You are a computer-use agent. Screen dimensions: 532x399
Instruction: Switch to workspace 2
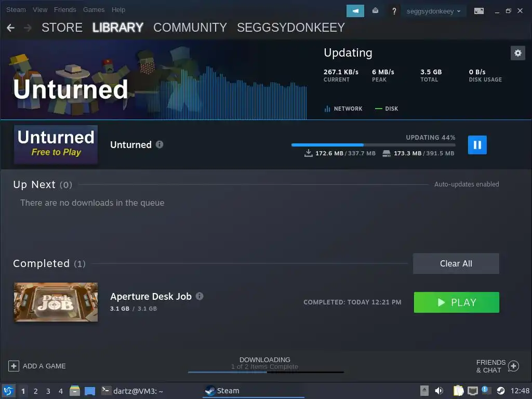pyautogui.click(x=36, y=391)
